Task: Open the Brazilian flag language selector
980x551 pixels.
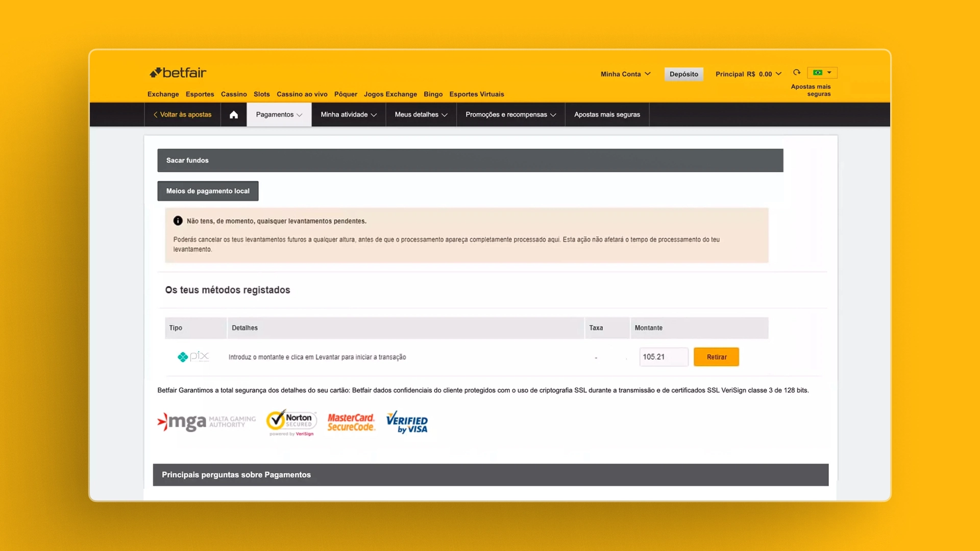Action: pos(822,72)
